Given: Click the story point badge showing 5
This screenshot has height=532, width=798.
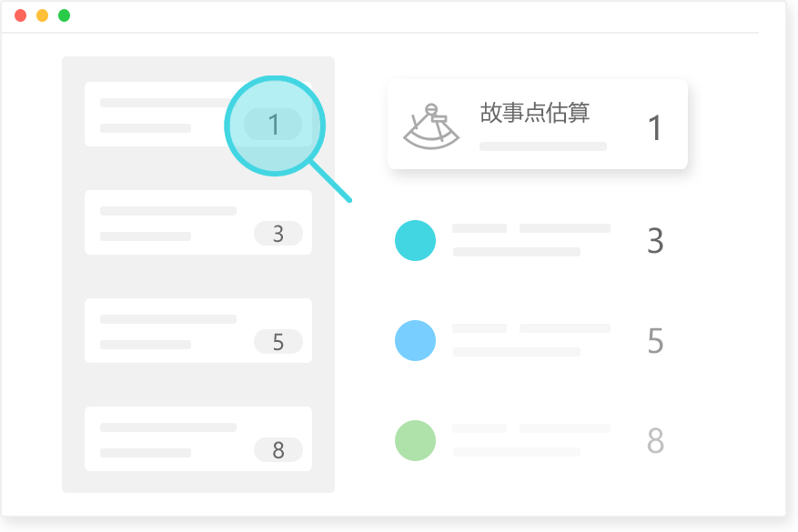Looking at the screenshot, I should tap(278, 342).
